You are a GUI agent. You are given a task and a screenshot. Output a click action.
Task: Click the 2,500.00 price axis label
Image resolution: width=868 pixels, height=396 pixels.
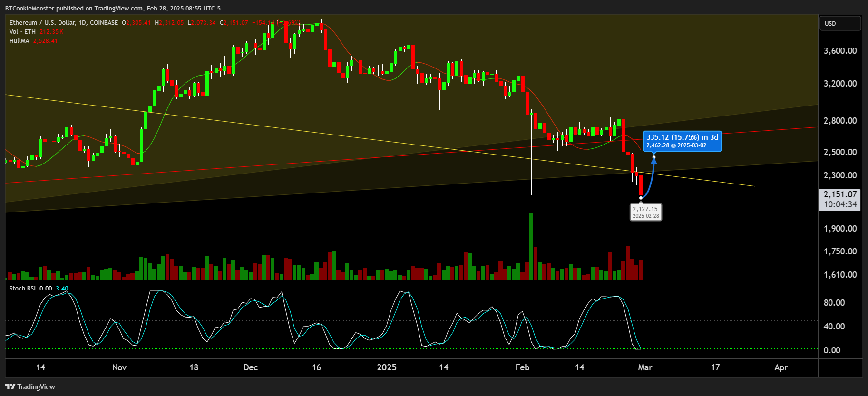[840, 152]
